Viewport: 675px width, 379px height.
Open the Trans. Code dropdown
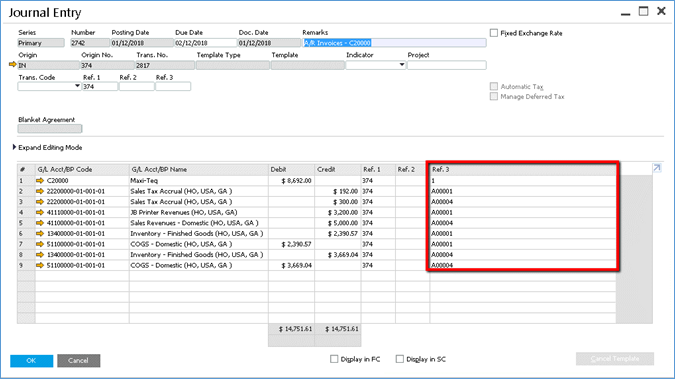coord(77,86)
